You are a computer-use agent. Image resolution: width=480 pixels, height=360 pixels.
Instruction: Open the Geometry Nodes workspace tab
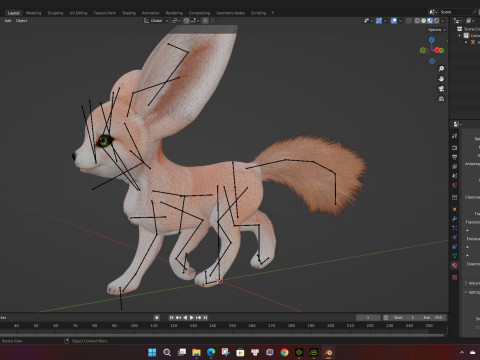pos(230,13)
